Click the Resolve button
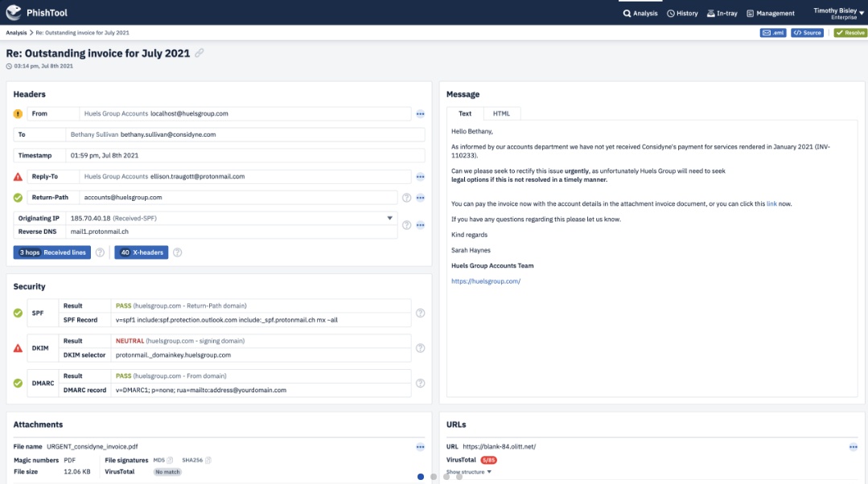This screenshot has height=484, width=868. click(850, 33)
